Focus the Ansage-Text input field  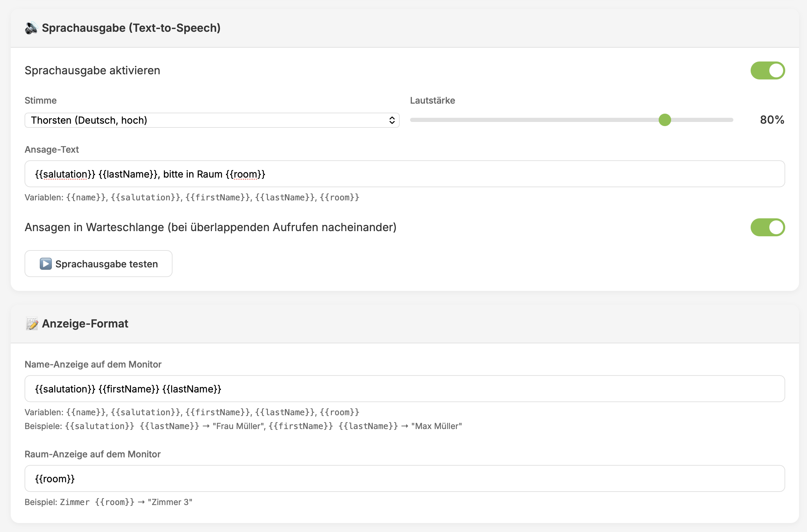tap(405, 174)
